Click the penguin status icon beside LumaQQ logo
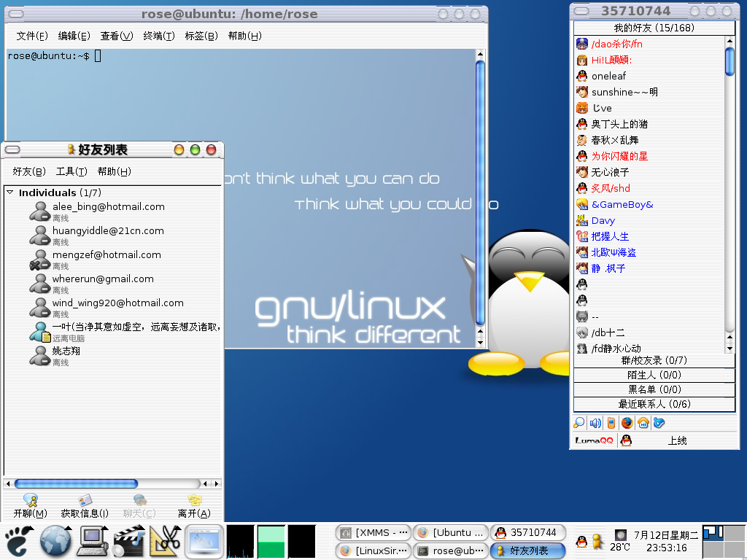Image resolution: width=747 pixels, height=560 pixels. tap(627, 440)
